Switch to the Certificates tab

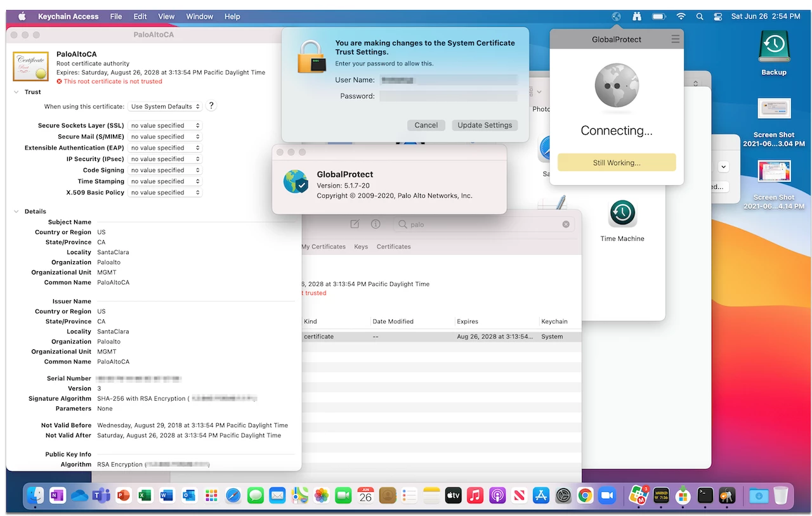click(x=394, y=247)
